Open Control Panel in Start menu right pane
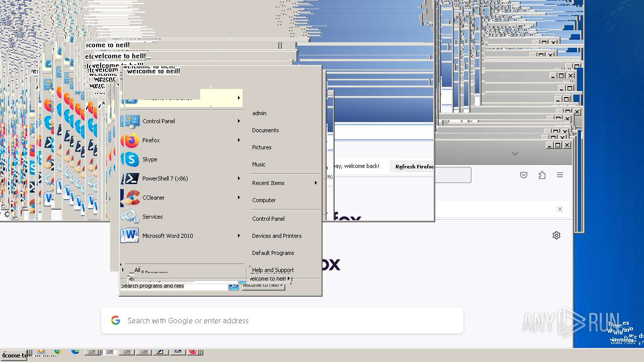Viewport: 644px width, 362px height. 268,219
